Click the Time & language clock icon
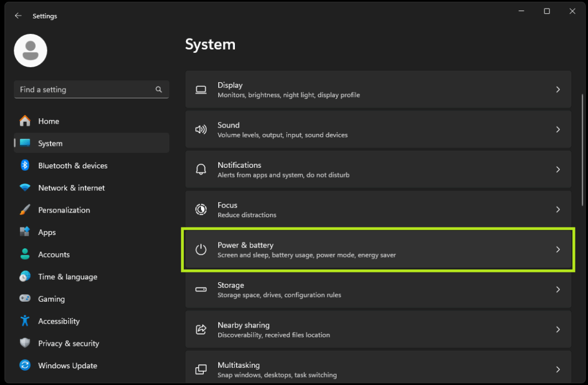Screen dimensions: 588x385 25,276
